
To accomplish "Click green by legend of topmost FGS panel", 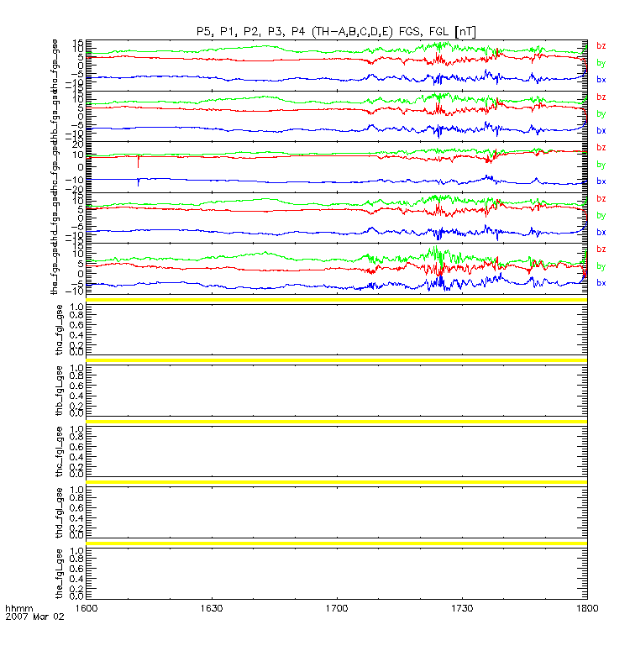I will (601, 63).
